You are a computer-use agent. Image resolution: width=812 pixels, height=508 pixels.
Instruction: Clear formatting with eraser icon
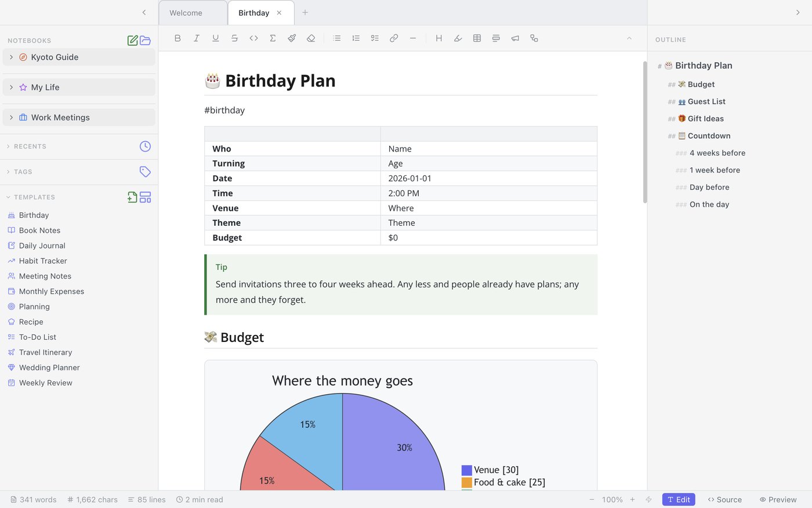coord(311,38)
